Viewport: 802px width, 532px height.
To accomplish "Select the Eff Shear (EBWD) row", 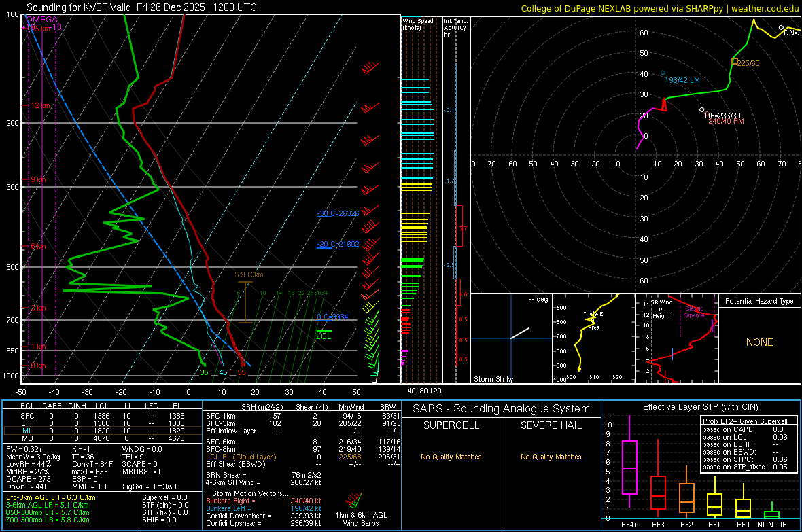I will coord(303,464).
